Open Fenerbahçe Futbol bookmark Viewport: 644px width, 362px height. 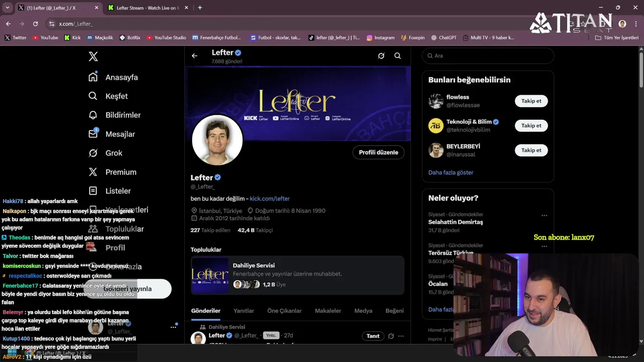coord(217,38)
